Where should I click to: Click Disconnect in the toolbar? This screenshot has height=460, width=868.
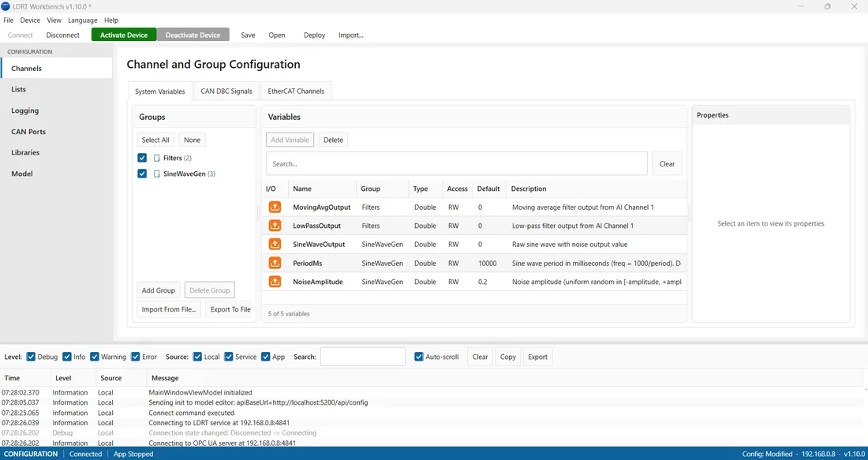click(63, 35)
